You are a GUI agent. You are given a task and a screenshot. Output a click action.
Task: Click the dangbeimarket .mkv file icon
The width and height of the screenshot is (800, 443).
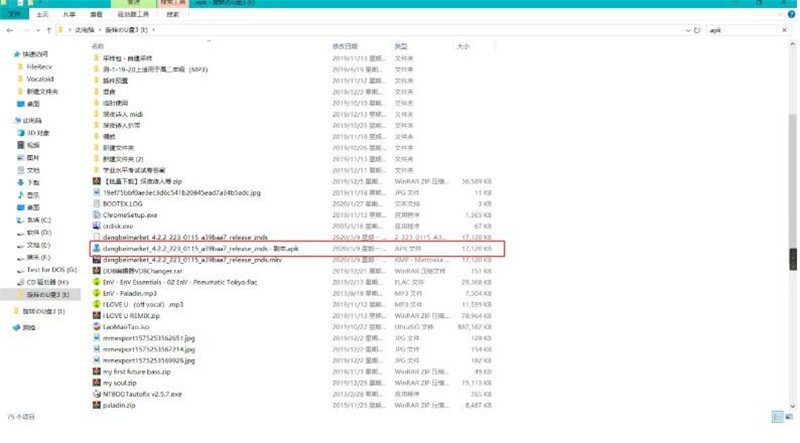click(x=96, y=260)
